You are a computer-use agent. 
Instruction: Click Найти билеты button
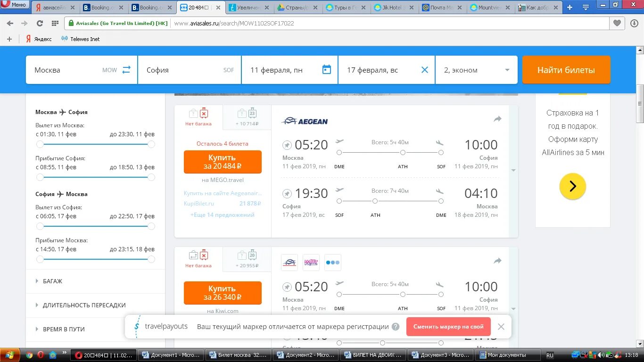coord(566,70)
